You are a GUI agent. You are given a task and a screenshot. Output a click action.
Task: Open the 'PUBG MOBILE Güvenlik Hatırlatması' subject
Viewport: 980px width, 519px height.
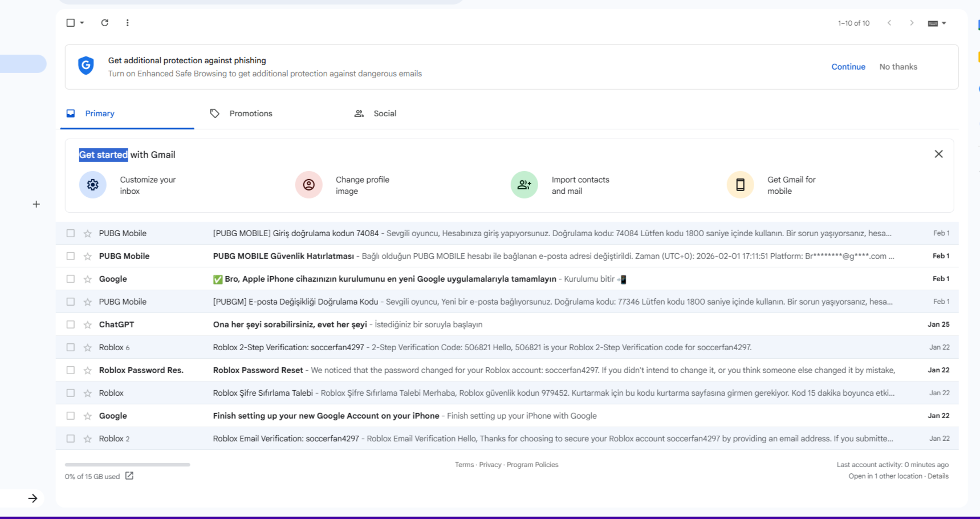click(x=283, y=256)
